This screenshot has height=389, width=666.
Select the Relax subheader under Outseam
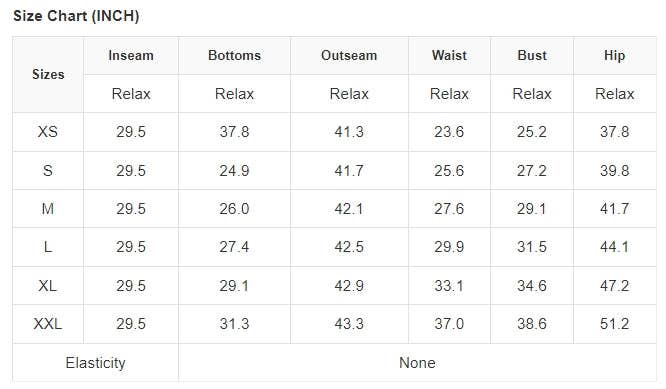349,94
